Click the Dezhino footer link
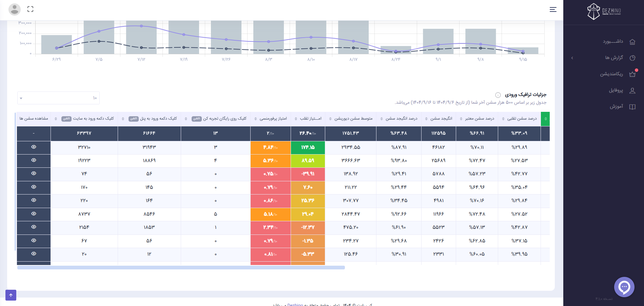644x306 pixels. [x=295, y=305]
